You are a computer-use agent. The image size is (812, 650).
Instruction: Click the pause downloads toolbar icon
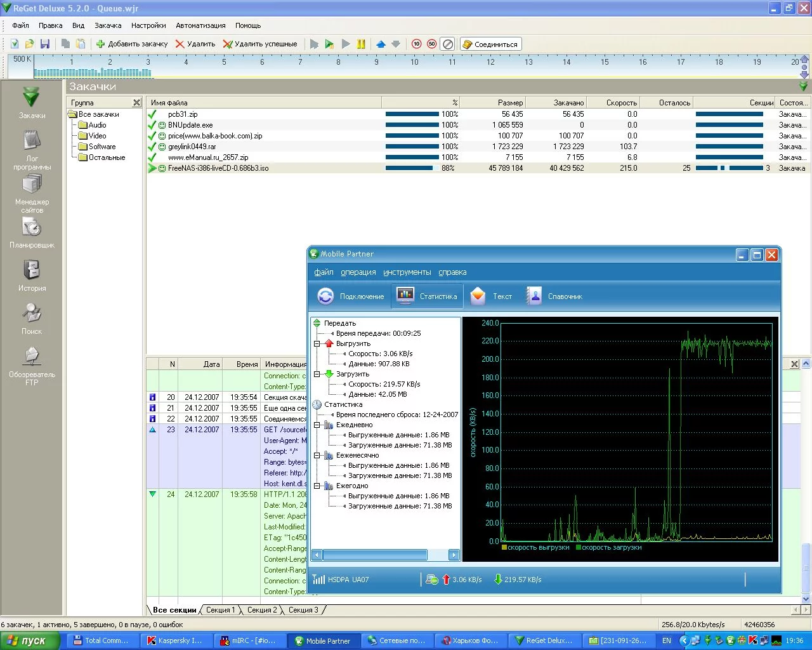pos(361,44)
